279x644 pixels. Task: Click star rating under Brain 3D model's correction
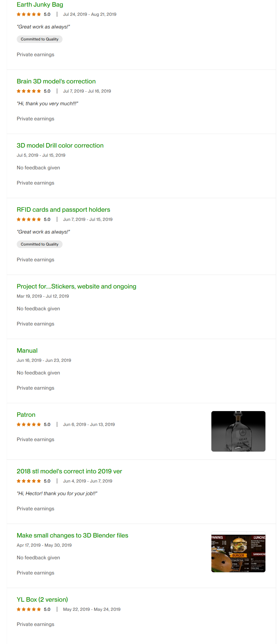(29, 91)
